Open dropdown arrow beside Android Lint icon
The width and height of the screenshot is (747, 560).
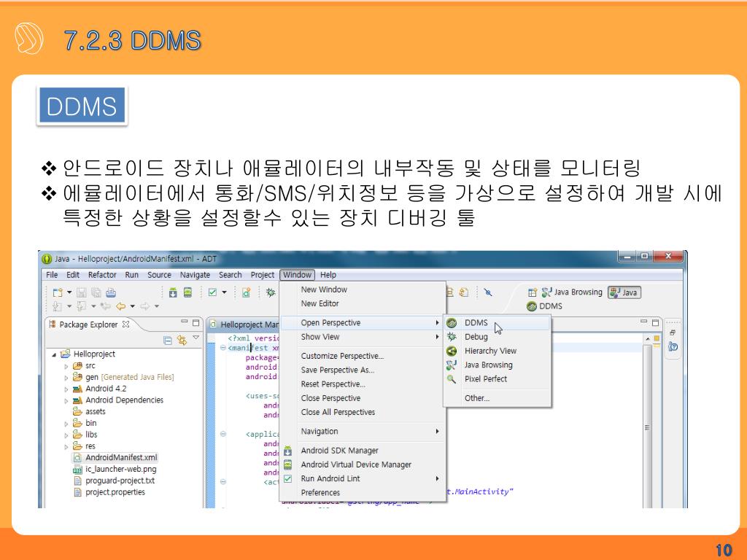click(224, 292)
